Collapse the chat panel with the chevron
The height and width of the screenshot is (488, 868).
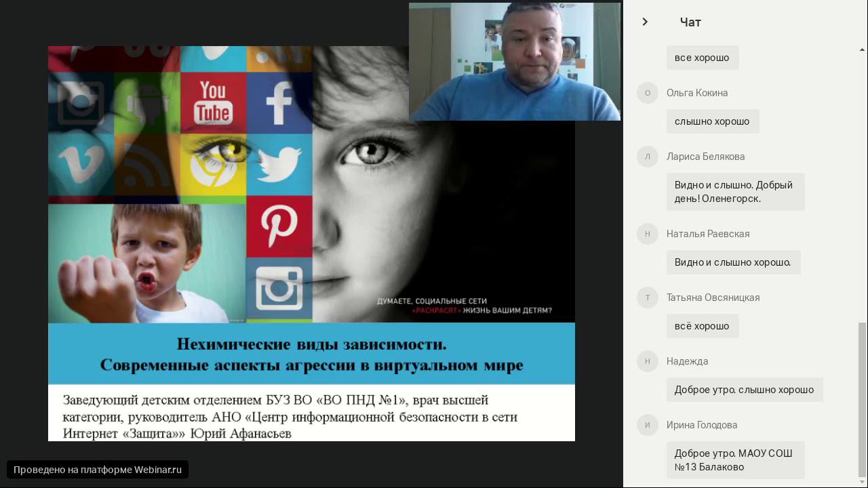pyautogui.click(x=645, y=22)
